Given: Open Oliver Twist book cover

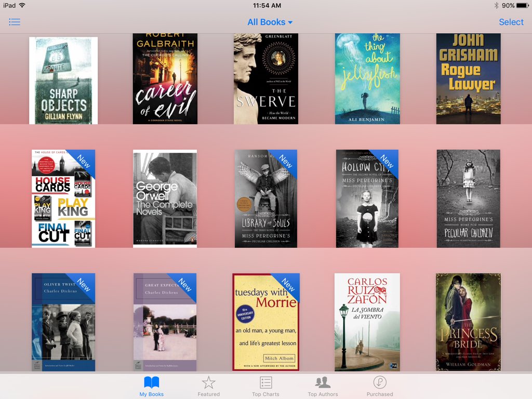Looking at the screenshot, I should (63, 322).
